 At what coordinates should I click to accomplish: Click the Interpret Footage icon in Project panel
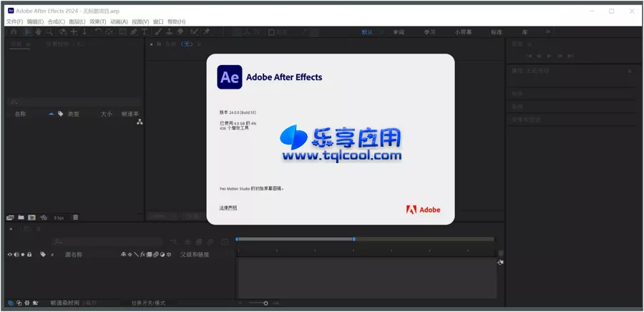click(x=10, y=218)
